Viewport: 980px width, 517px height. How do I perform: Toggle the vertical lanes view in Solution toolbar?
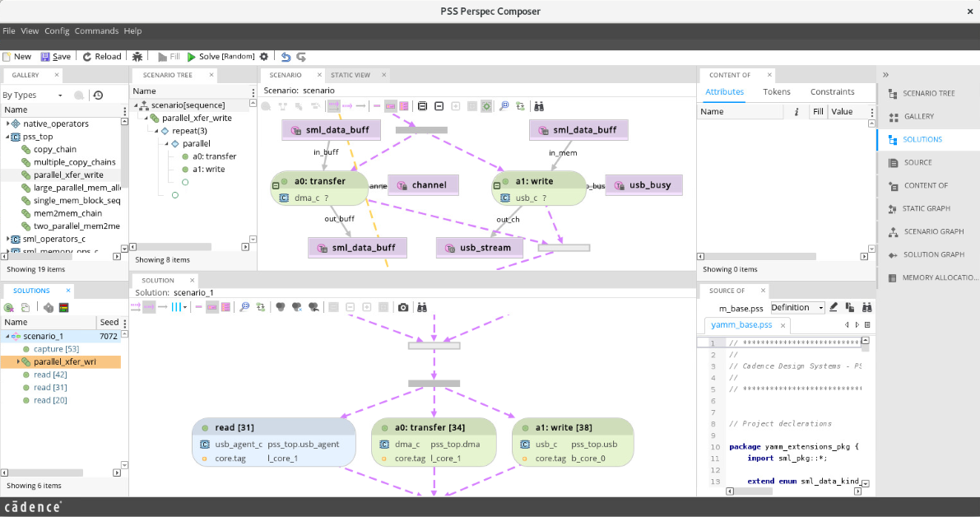point(175,307)
